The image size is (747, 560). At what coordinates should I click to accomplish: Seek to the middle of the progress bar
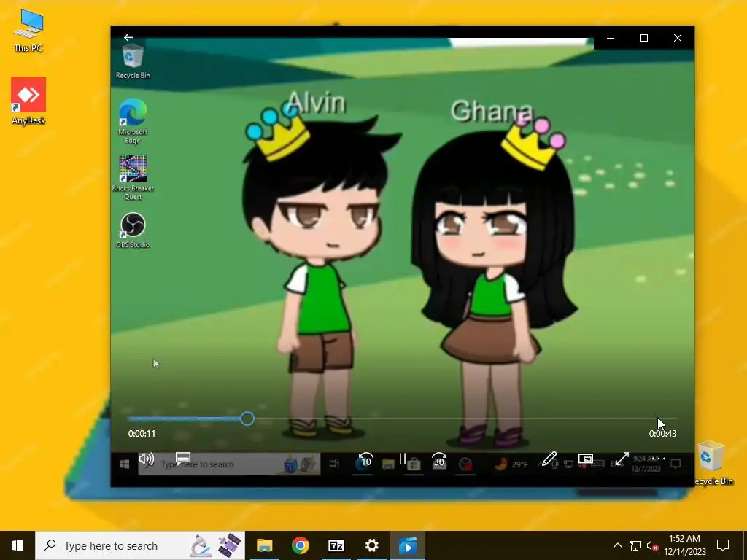coord(402,419)
